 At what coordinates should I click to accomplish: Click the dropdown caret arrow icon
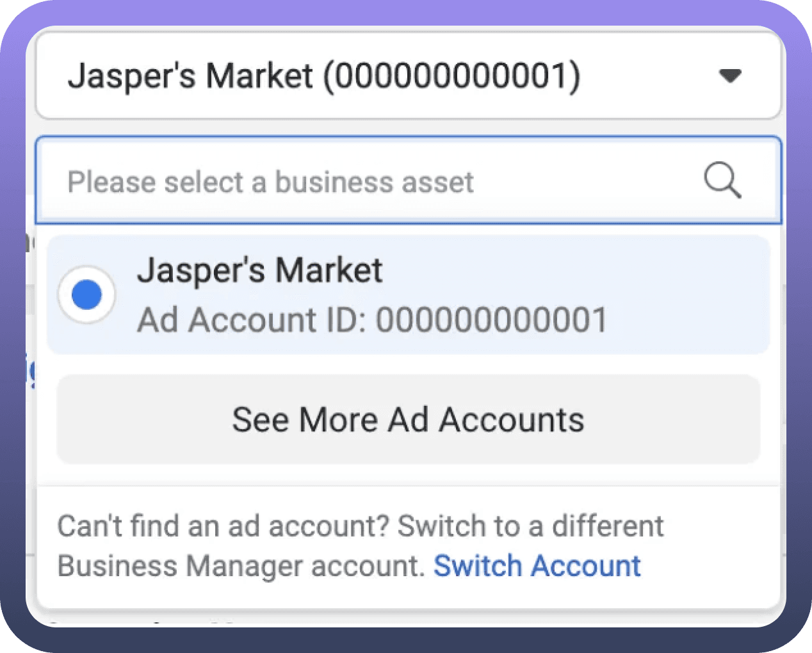[x=729, y=76]
